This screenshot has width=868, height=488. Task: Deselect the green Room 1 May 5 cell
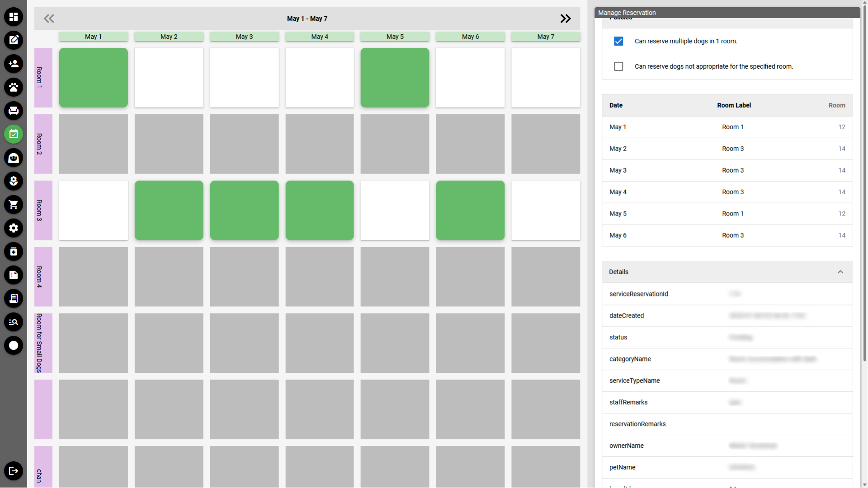pyautogui.click(x=395, y=78)
